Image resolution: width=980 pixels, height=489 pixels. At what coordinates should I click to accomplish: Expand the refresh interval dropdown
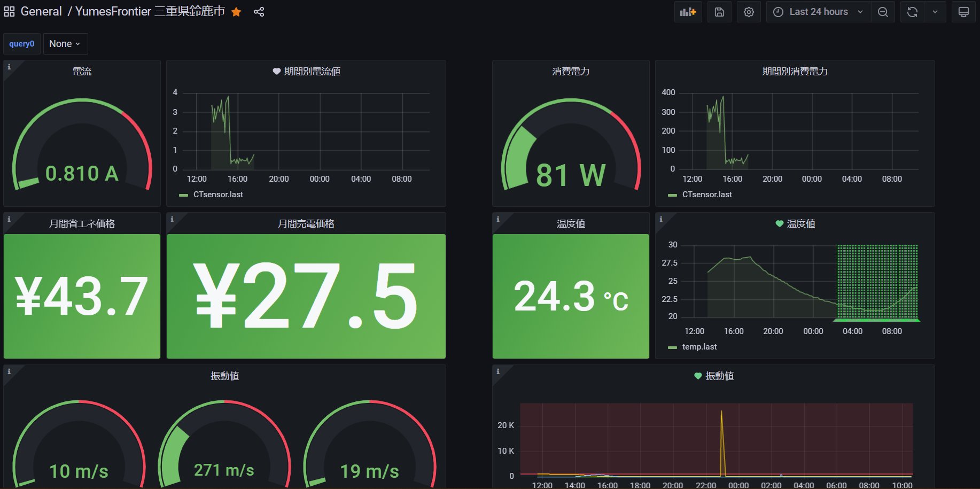(x=935, y=12)
